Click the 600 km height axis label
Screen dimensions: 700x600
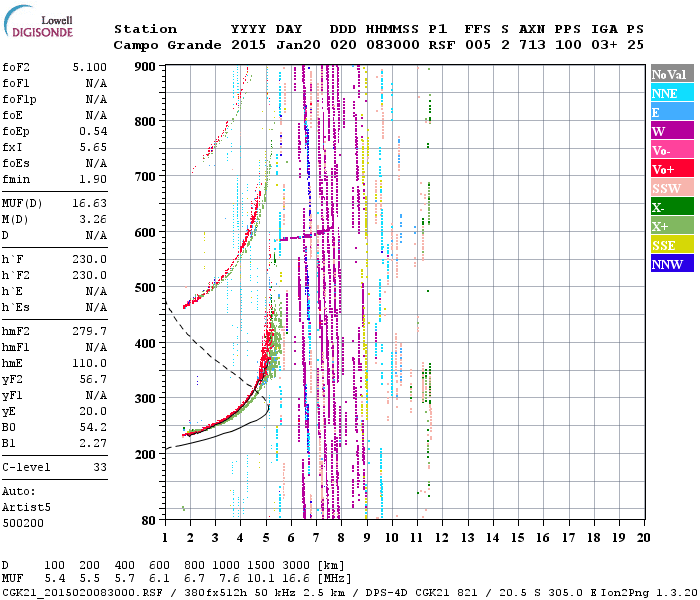point(145,233)
